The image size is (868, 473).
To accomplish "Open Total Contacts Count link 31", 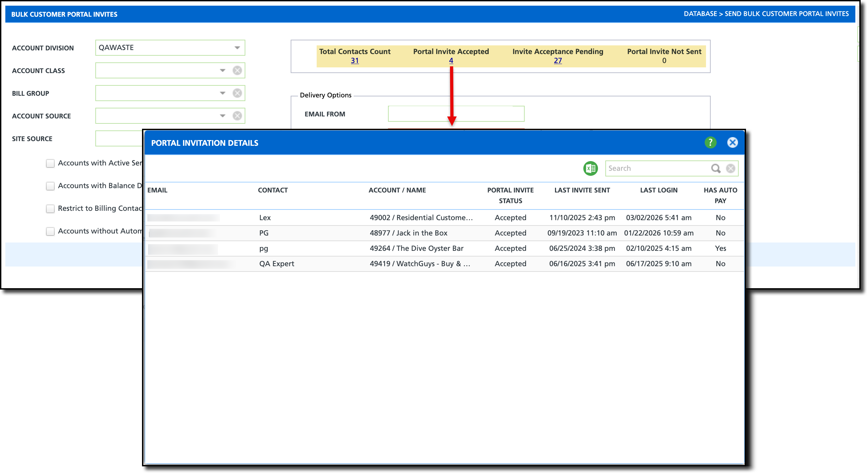I will (354, 61).
